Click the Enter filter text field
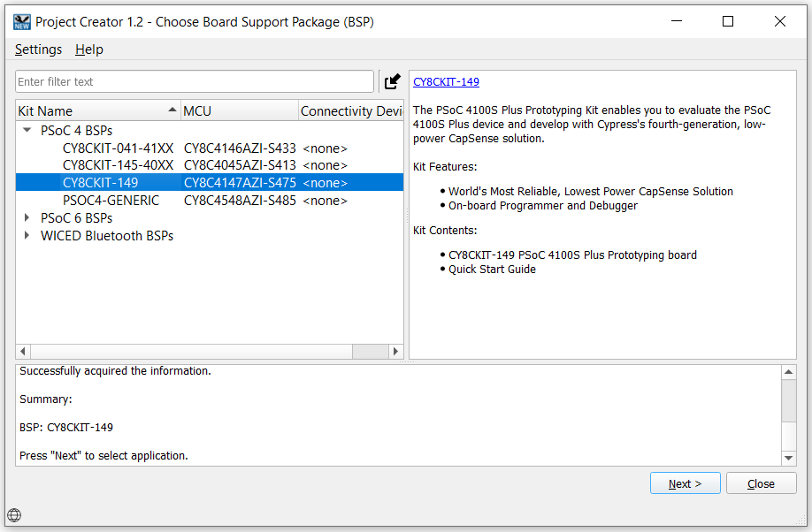Screen dimensions: 812x532 click(x=195, y=82)
